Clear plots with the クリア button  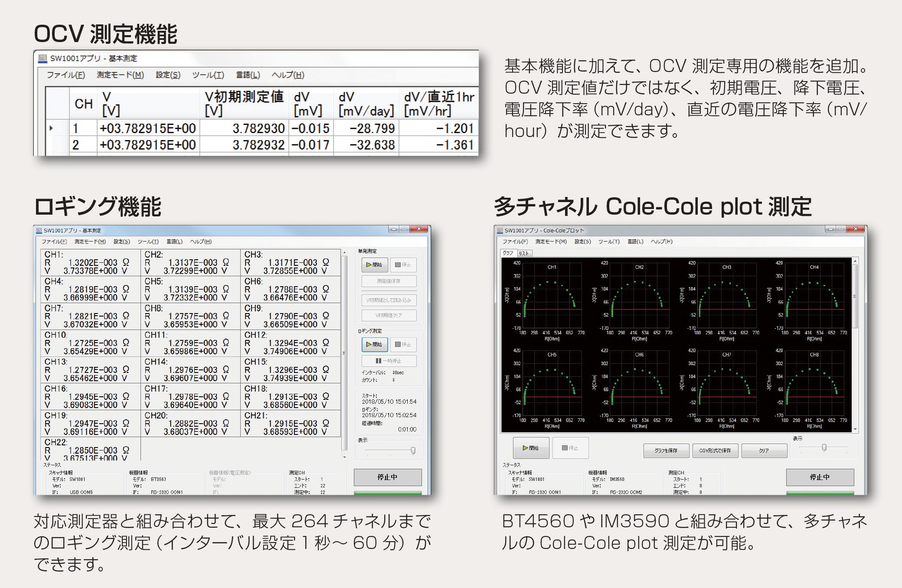[764, 451]
